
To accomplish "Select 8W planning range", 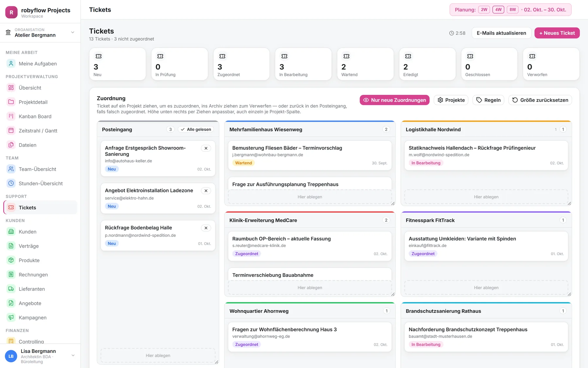I will (513, 10).
